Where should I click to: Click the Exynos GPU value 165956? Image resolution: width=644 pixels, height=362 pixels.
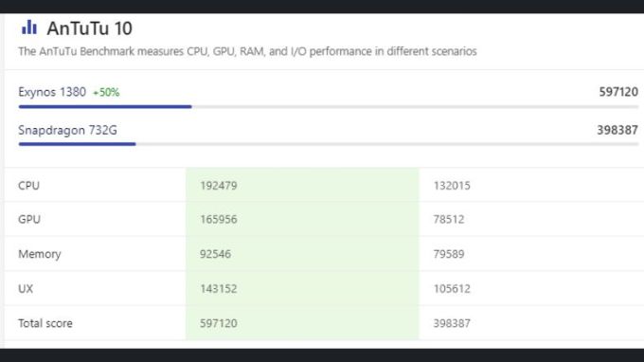[219, 220]
